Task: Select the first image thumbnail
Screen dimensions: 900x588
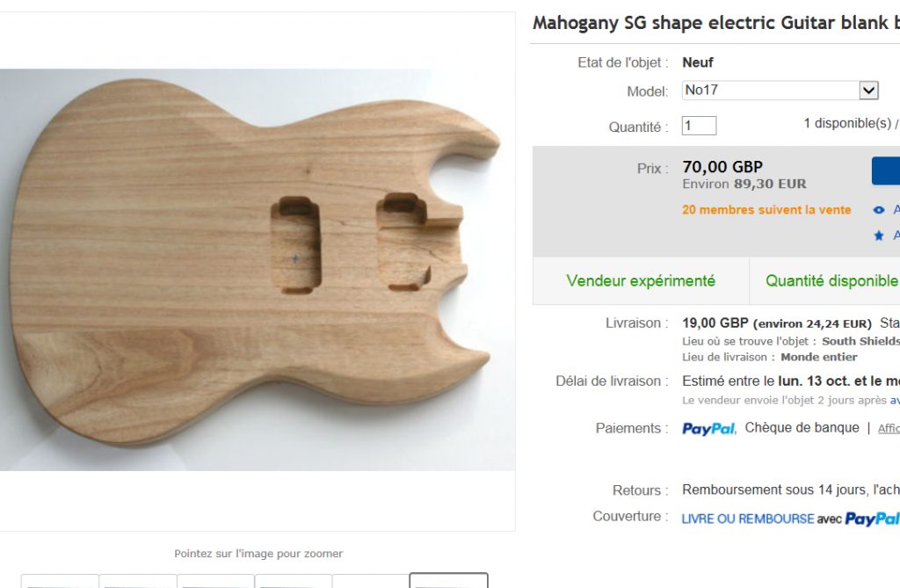Action: pos(60,581)
